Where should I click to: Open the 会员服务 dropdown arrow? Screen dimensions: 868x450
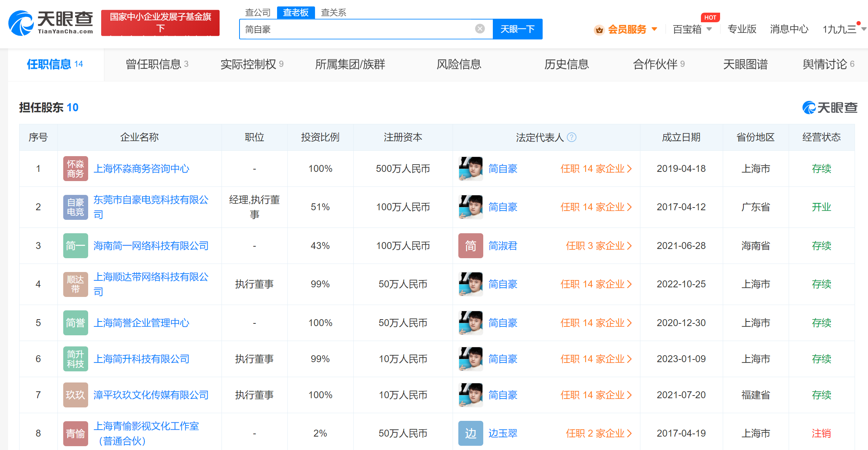(655, 29)
